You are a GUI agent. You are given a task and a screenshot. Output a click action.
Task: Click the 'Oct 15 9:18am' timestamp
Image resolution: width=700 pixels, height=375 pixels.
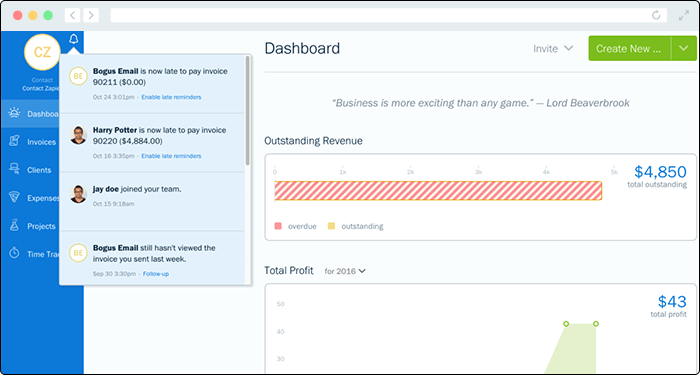click(x=113, y=204)
